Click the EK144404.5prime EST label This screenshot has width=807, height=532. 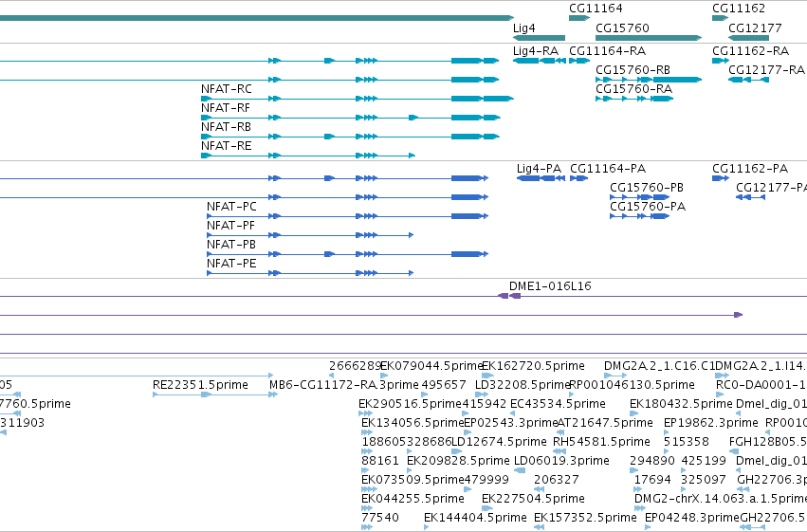pyautogui.click(x=475, y=518)
